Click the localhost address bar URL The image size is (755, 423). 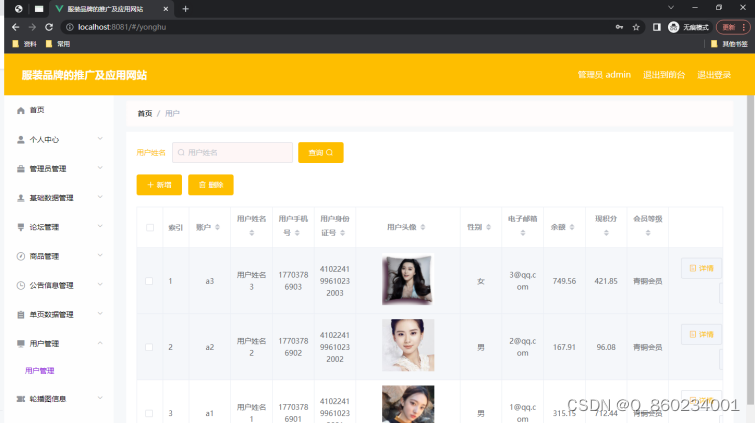tap(122, 27)
